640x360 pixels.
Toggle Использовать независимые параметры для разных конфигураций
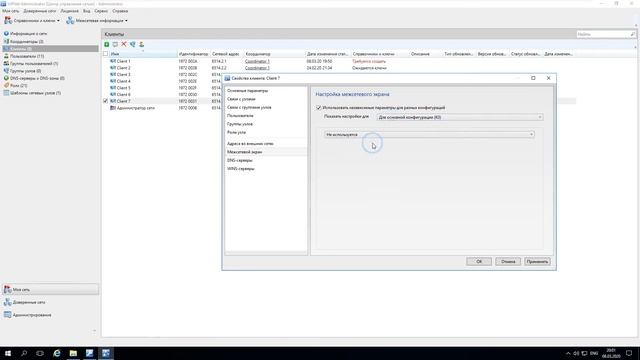(319, 108)
